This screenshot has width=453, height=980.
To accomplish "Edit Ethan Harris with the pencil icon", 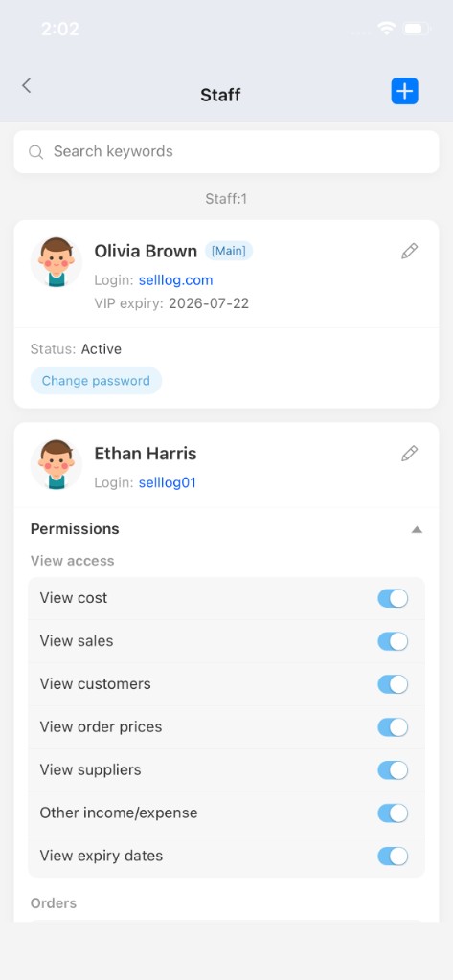I will (409, 453).
